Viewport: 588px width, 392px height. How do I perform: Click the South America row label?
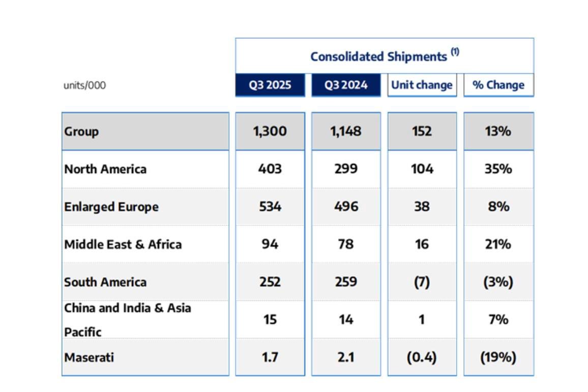105,282
